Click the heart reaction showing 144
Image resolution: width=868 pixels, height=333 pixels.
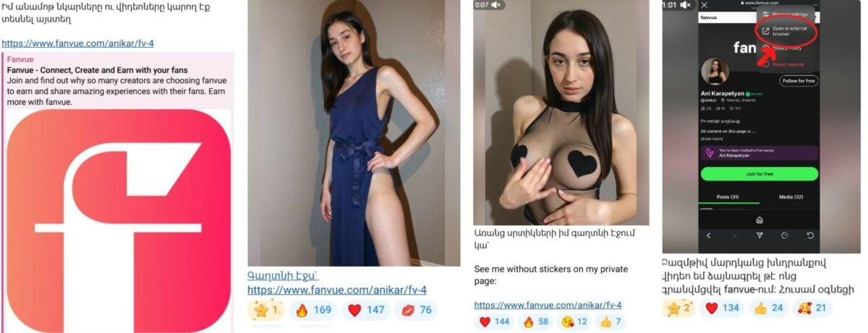point(493,321)
